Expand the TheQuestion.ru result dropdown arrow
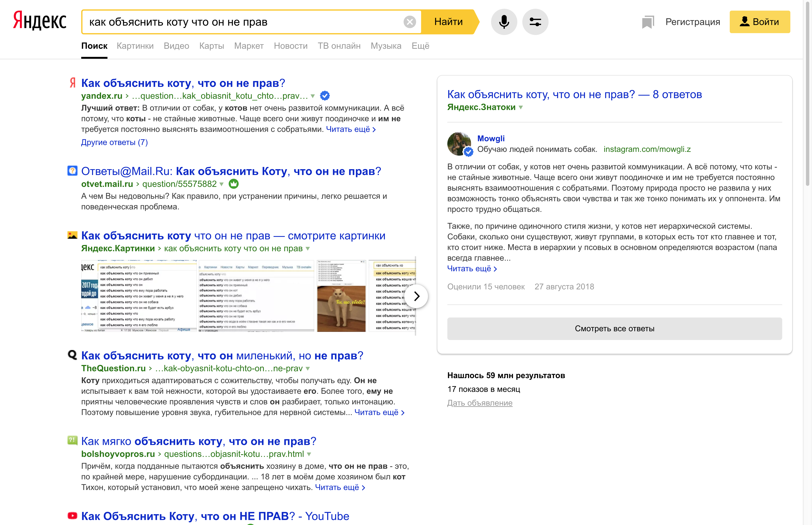 pos(308,369)
